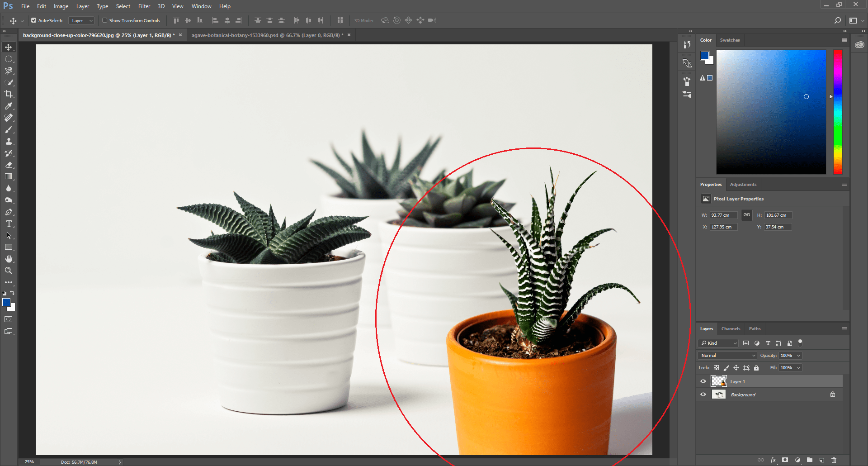Image resolution: width=868 pixels, height=466 pixels.
Task: Click the swap foreground/background colors arrow
Action: point(12,293)
